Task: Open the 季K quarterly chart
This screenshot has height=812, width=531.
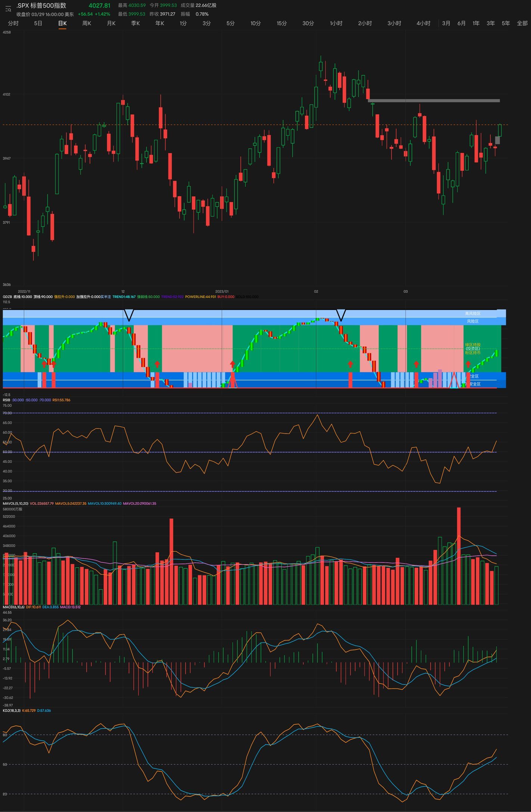Action: (x=136, y=23)
